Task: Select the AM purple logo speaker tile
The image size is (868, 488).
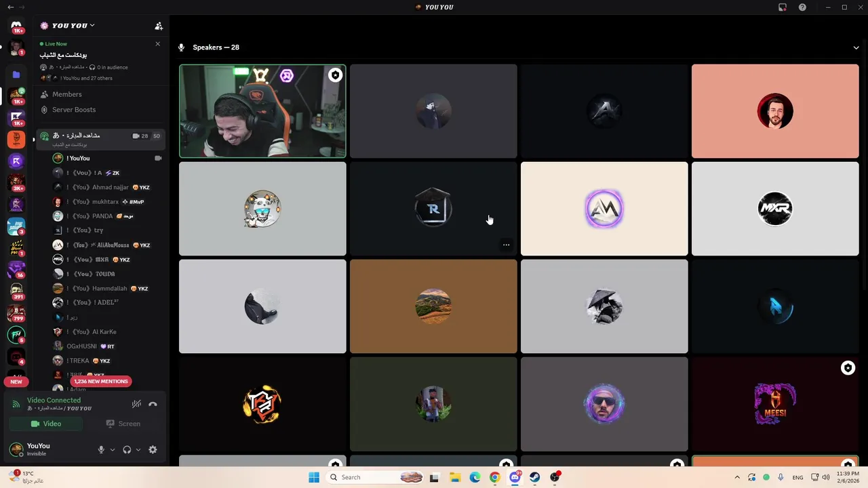Action: coord(604,209)
